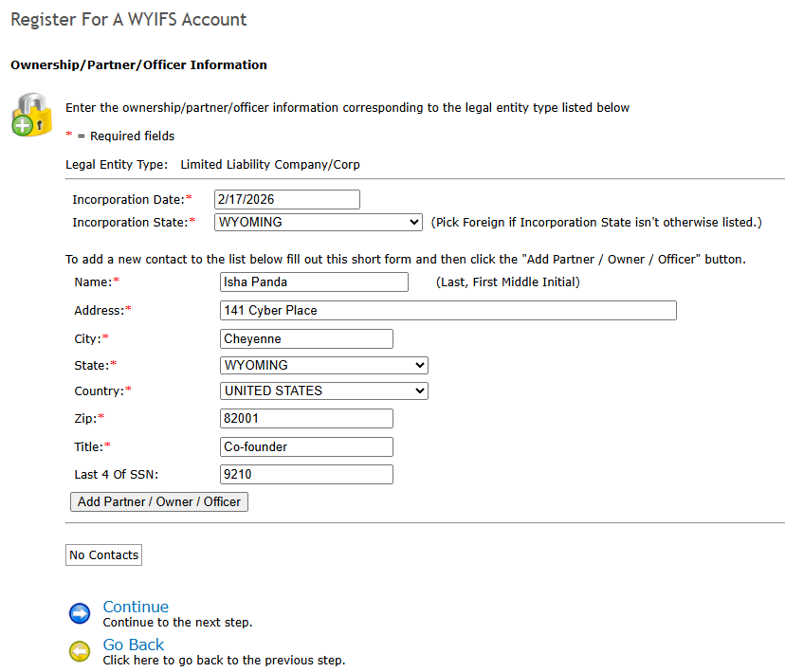Click the Register For A WYIFS Account heading

pyautogui.click(x=129, y=19)
